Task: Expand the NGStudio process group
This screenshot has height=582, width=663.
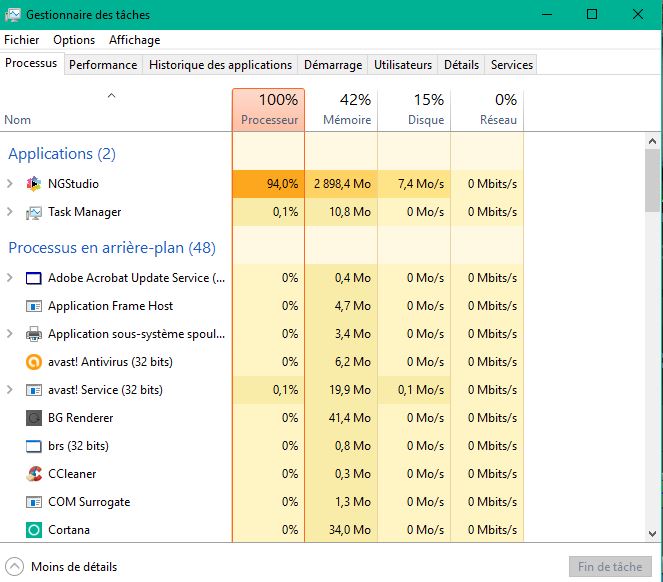Action: pyautogui.click(x=10, y=184)
